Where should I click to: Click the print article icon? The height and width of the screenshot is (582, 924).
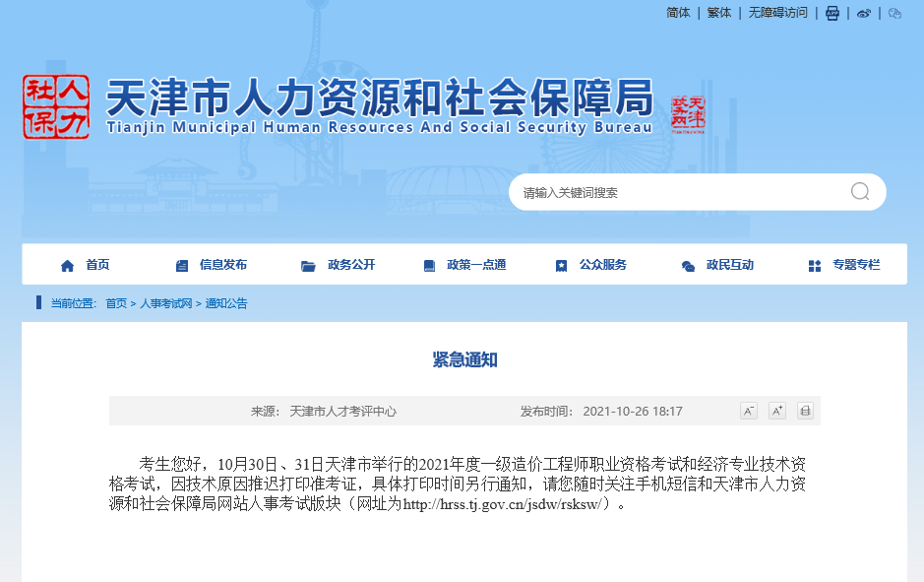pos(805,411)
